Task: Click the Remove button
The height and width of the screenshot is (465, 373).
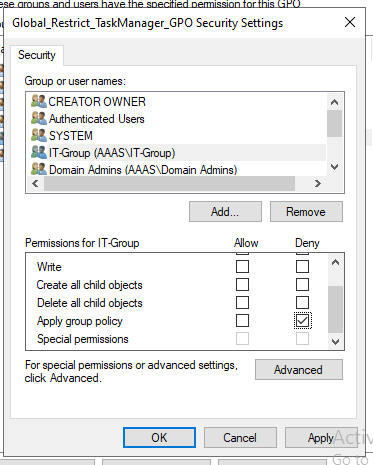Action: (306, 212)
